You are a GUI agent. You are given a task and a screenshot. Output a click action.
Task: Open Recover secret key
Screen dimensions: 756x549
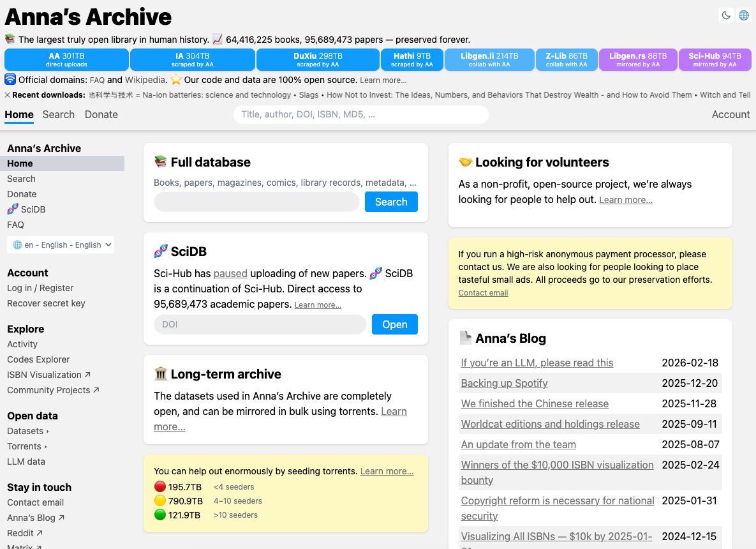click(46, 303)
